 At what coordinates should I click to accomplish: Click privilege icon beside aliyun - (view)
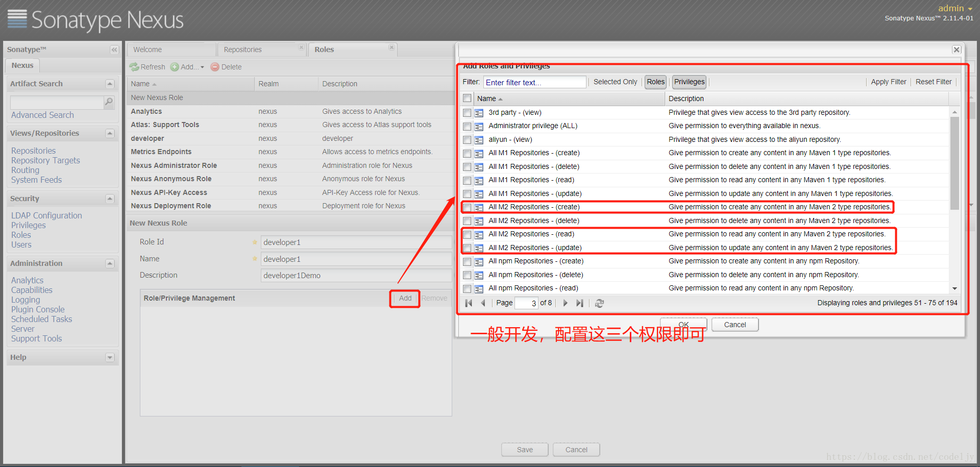point(479,140)
